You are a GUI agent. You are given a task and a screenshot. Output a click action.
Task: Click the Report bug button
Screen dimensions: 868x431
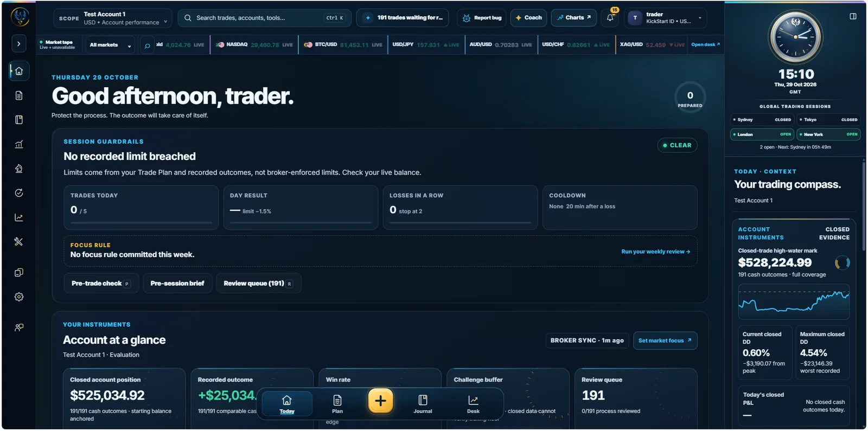point(482,18)
